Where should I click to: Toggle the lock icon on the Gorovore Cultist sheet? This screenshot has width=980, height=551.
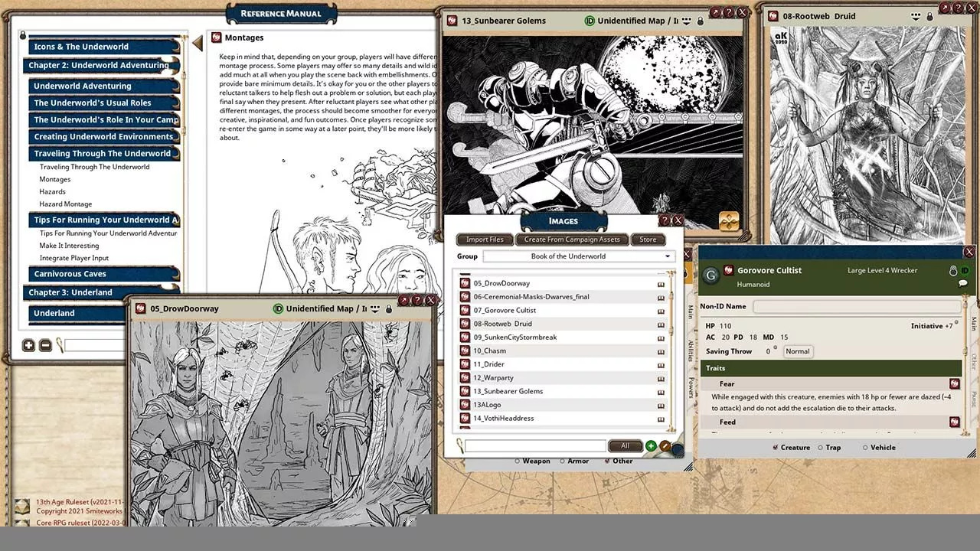[953, 271]
